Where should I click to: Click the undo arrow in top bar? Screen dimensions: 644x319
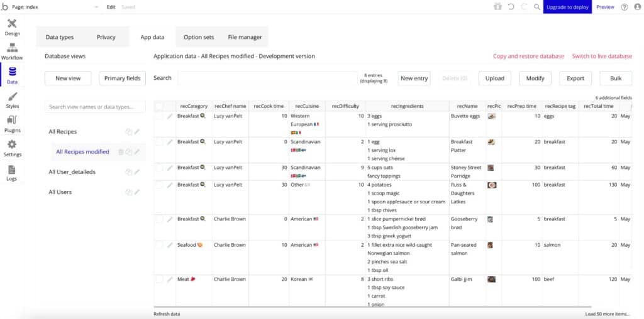(511, 7)
